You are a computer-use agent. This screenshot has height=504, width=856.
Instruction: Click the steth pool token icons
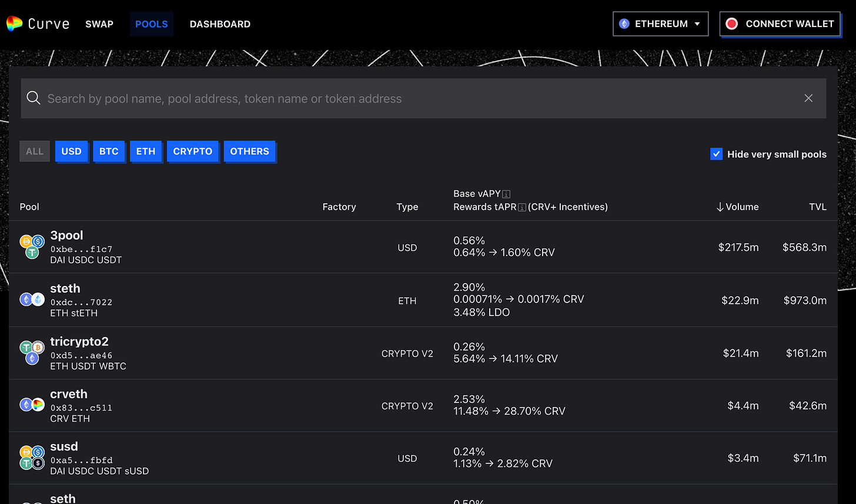click(x=32, y=300)
